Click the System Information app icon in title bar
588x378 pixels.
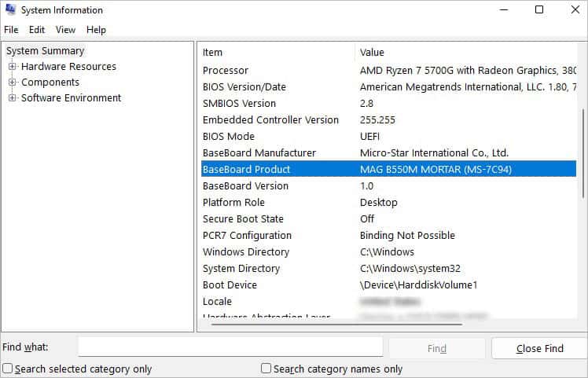click(x=10, y=9)
